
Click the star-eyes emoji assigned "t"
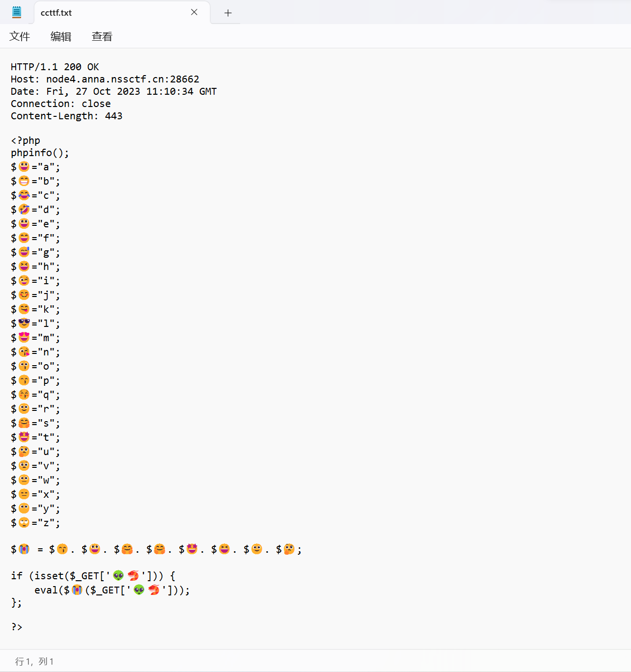click(24, 437)
